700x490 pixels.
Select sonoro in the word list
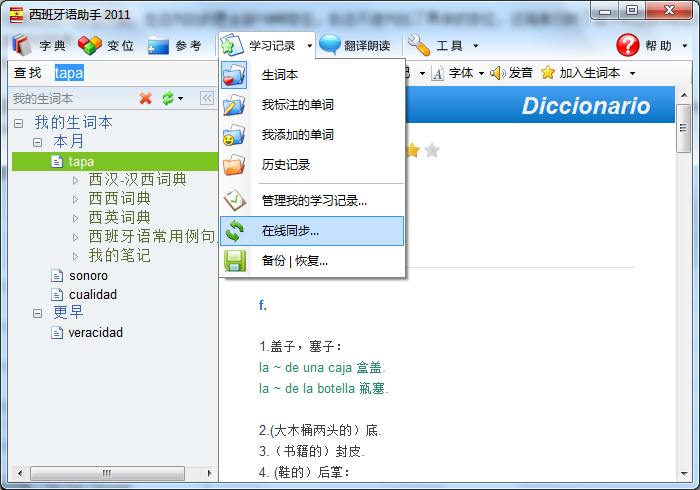[88, 276]
